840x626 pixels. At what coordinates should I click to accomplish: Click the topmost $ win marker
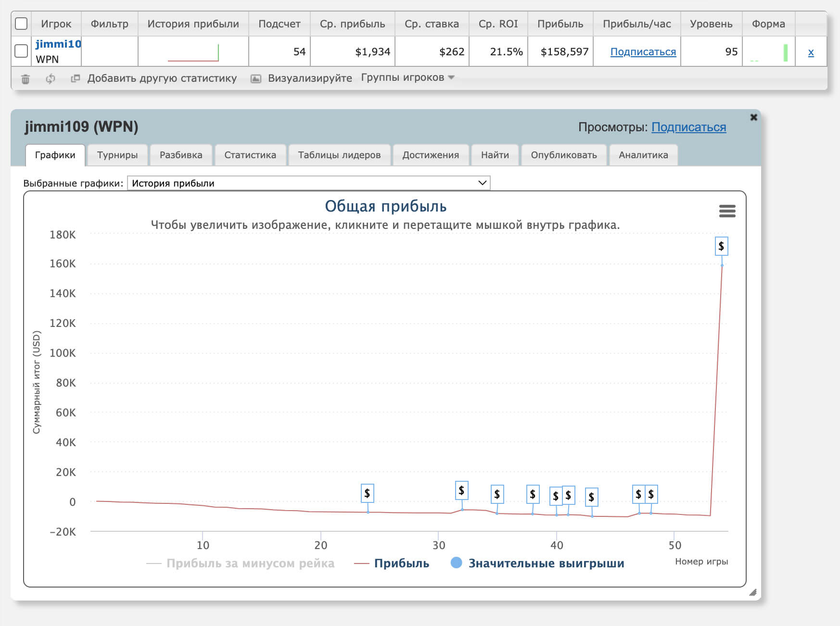[721, 247]
